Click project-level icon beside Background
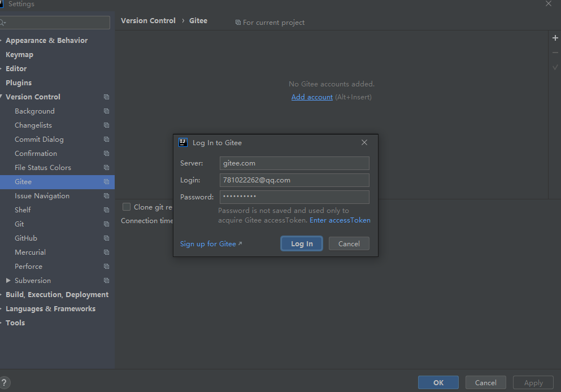Viewport: 561px width, 392px height. point(106,111)
